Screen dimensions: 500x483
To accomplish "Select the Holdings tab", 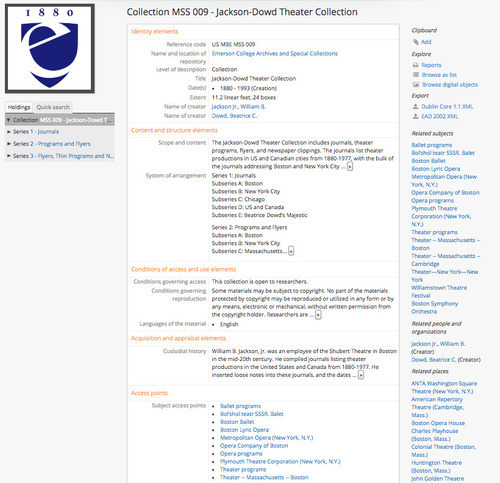I will (19, 107).
